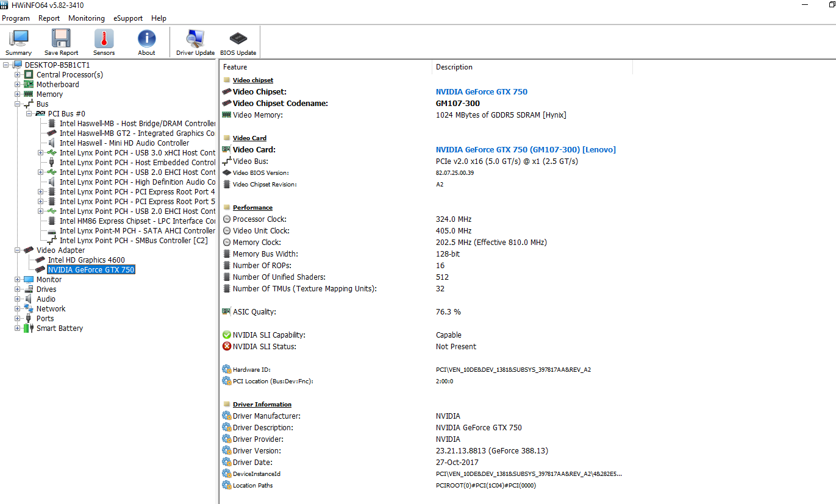This screenshot has height=504, width=836.
Task: Expand the Drives node
Action: coord(18,289)
